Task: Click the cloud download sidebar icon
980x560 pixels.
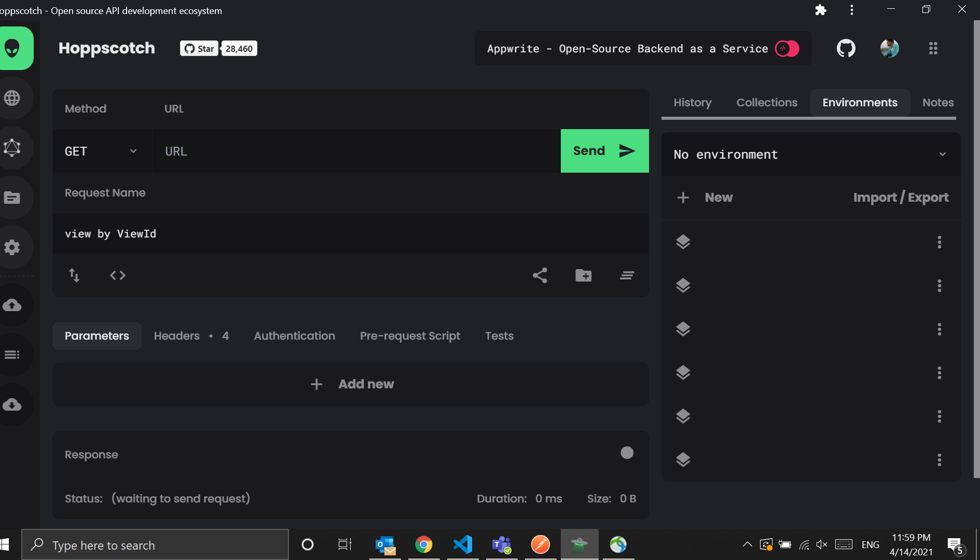Action: (12, 404)
